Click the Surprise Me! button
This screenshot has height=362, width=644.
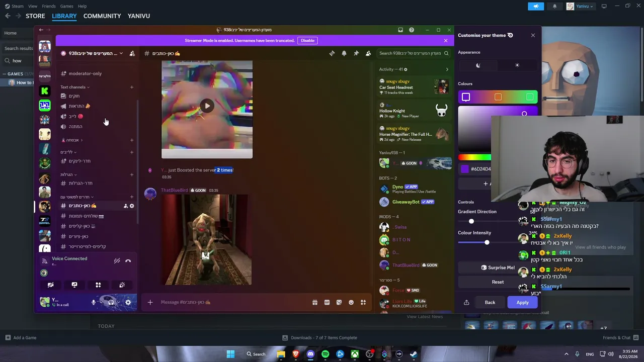498,267
